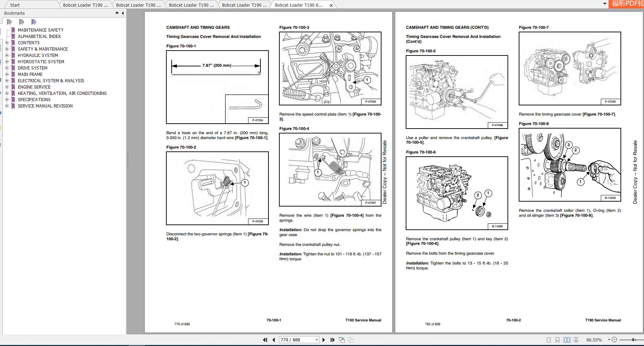Viewport: 644px width, 346px height.
Task: Jump to the last page using the Last Page icon
Action: (x=332, y=340)
